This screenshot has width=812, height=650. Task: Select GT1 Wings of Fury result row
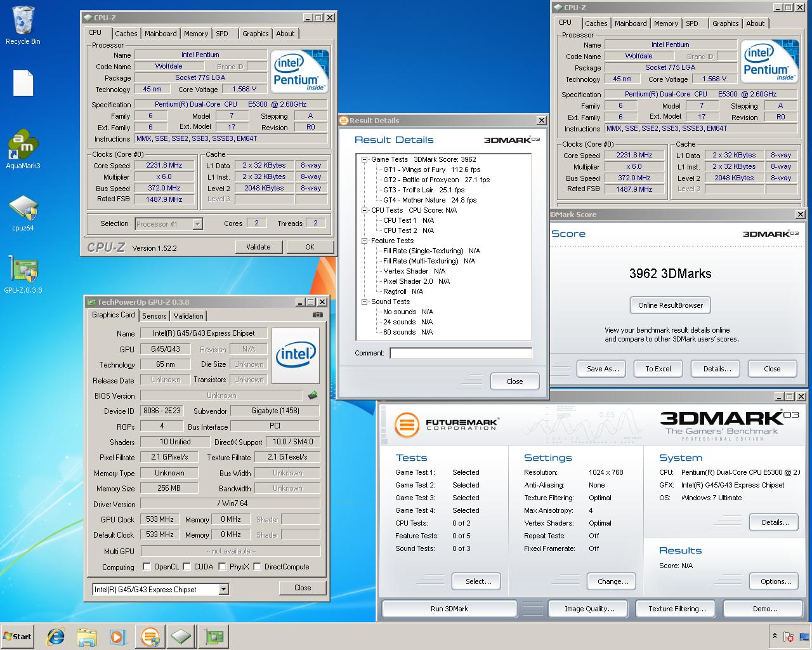[431, 169]
